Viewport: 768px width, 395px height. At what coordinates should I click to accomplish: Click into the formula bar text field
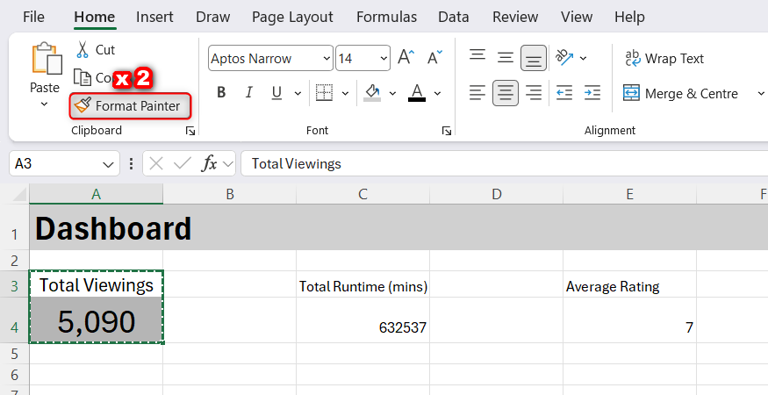pos(504,164)
